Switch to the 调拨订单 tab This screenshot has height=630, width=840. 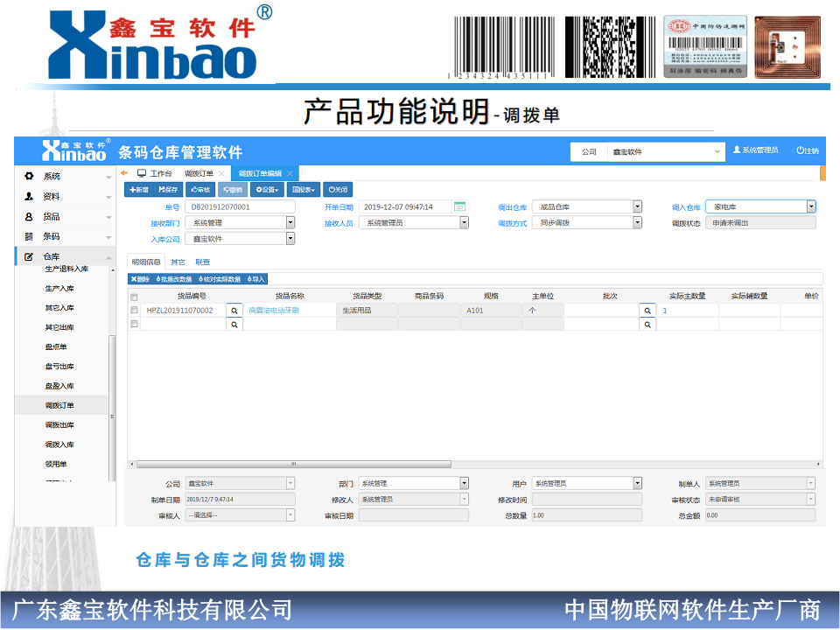point(199,173)
